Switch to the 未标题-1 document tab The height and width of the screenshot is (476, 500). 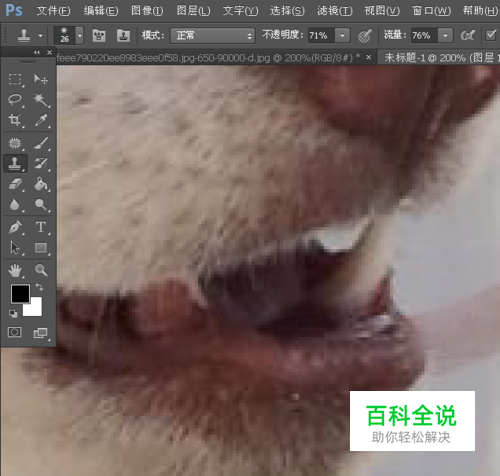coord(439,58)
